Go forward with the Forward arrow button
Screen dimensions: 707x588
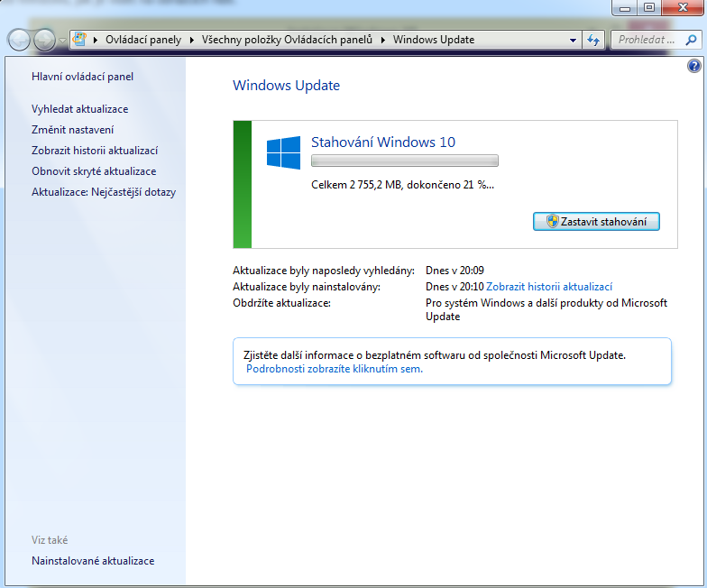(x=45, y=40)
